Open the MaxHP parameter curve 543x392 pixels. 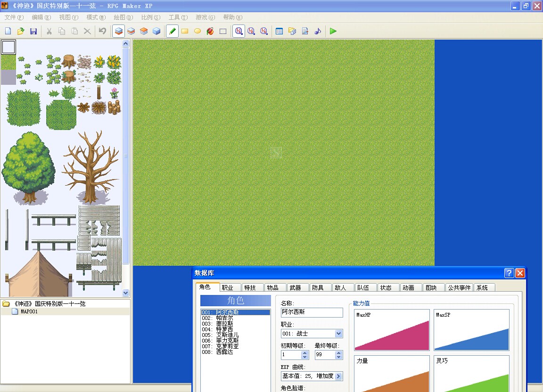coord(392,330)
